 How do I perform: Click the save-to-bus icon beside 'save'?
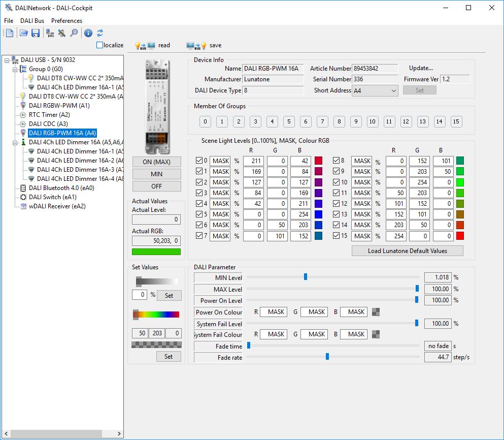(196, 46)
